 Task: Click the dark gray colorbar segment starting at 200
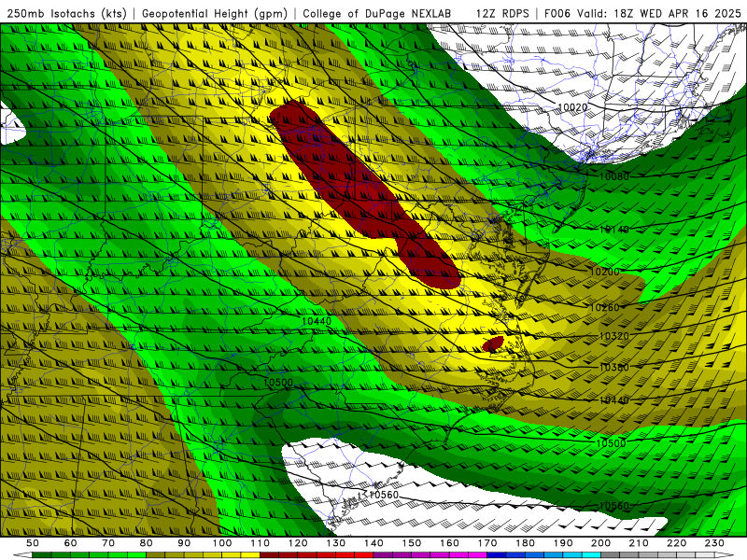point(611,555)
